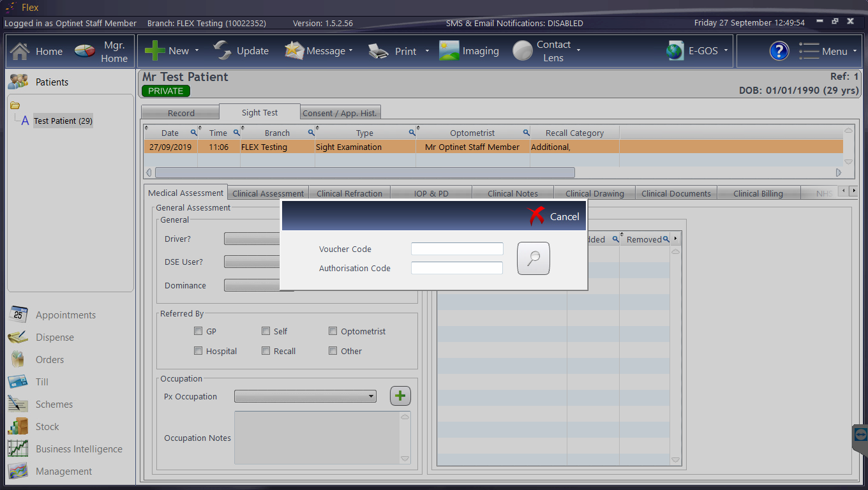
Task: Expand the New button dropdown arrow
Action: click(196, 50)
